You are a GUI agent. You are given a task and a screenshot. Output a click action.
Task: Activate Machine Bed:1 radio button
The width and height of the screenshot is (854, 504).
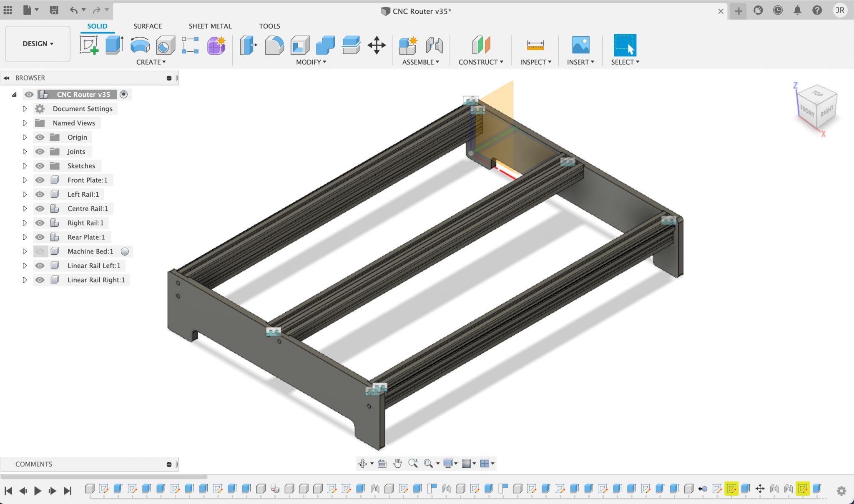125,251
